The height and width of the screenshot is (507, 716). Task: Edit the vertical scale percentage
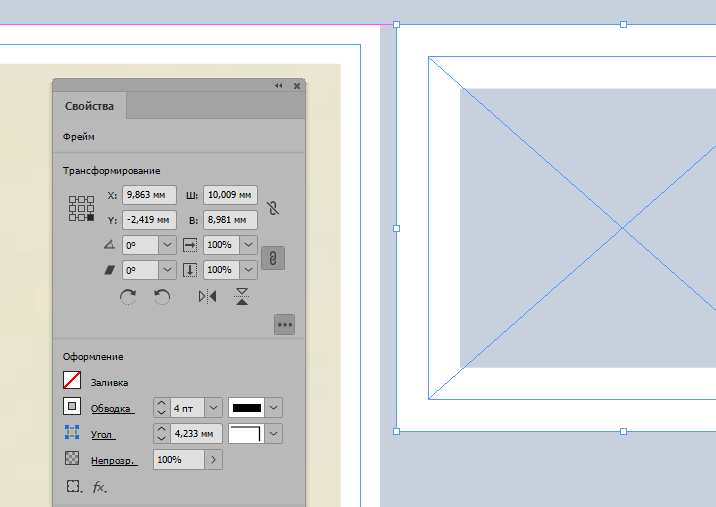(x=221, y=270)
